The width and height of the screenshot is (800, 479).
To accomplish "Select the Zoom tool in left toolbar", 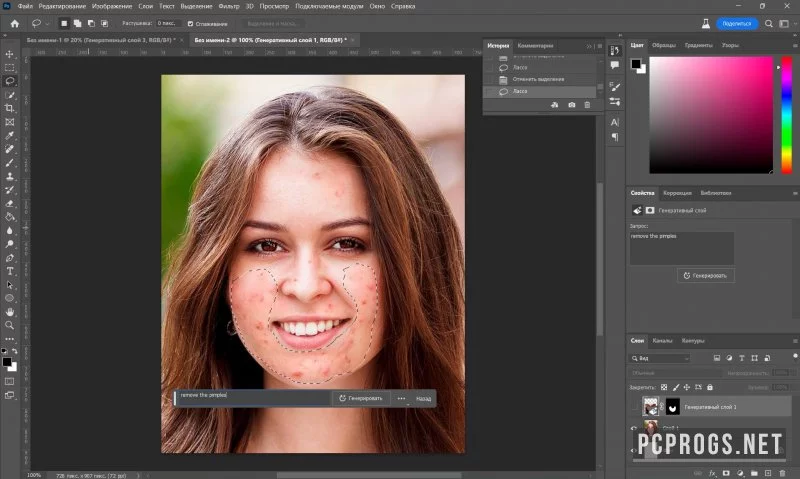I will click(x=9, y=325).
